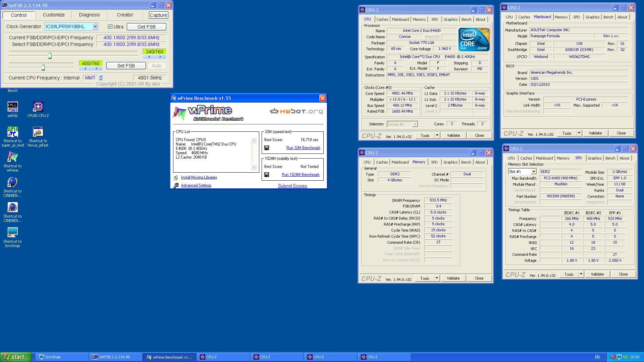
Task: Expand the Tools arrow in the Memory window
Action: [436, 278]
